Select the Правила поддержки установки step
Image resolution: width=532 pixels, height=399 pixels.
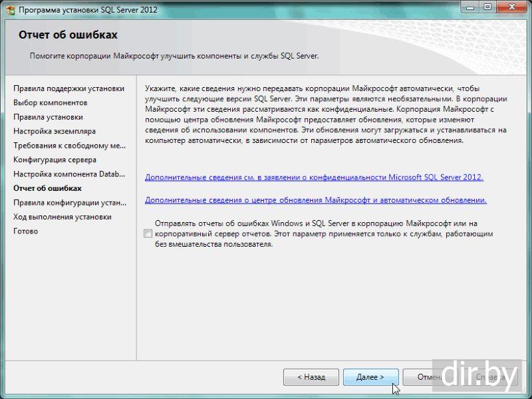[69, 88]
